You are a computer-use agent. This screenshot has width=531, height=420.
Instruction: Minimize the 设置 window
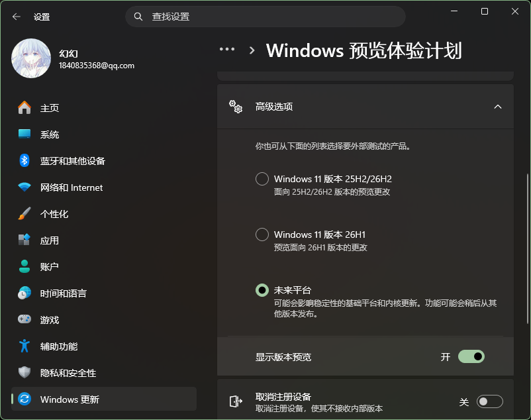[x=454, y=11]
